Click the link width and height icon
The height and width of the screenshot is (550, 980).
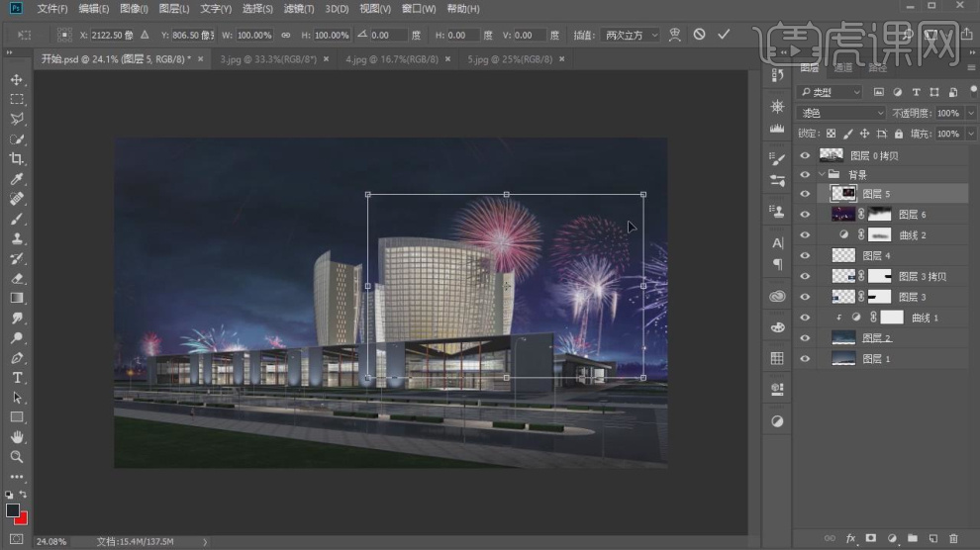[286, 35]
